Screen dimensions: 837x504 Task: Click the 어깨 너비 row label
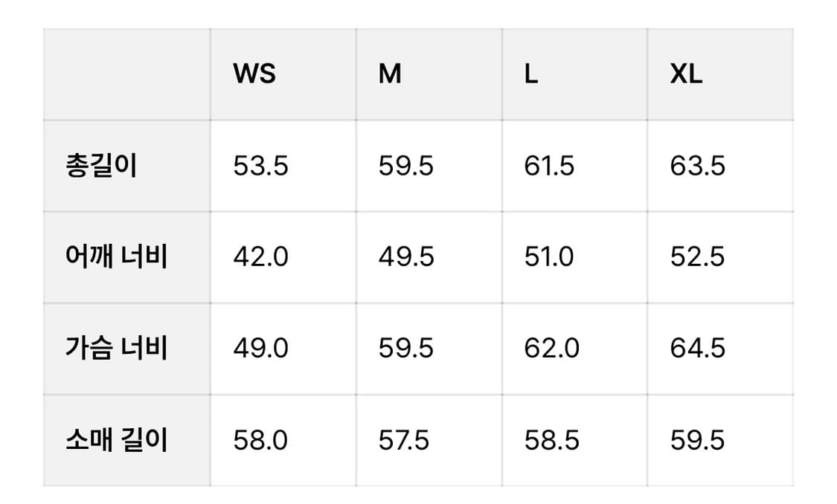[116, 257]
